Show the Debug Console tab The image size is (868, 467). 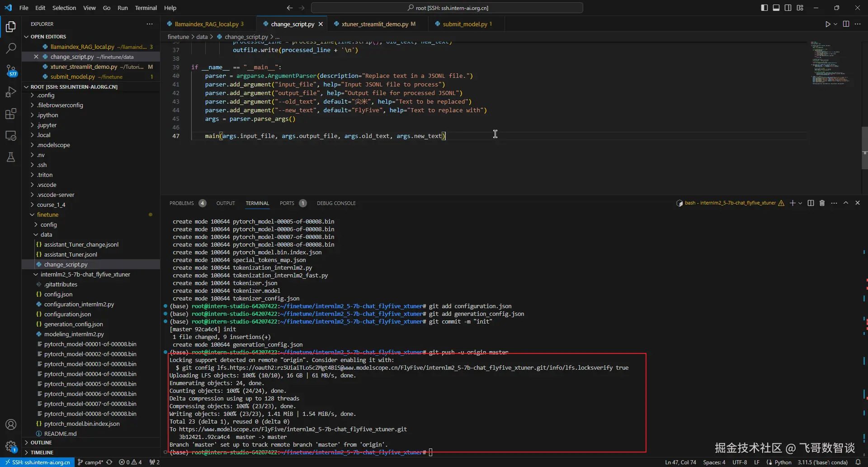336,203
